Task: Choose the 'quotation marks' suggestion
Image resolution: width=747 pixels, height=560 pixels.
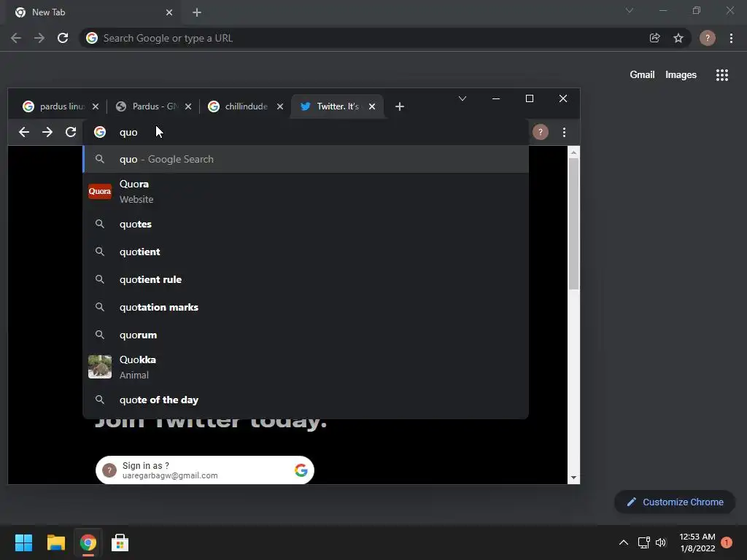Action: point(306,307)
